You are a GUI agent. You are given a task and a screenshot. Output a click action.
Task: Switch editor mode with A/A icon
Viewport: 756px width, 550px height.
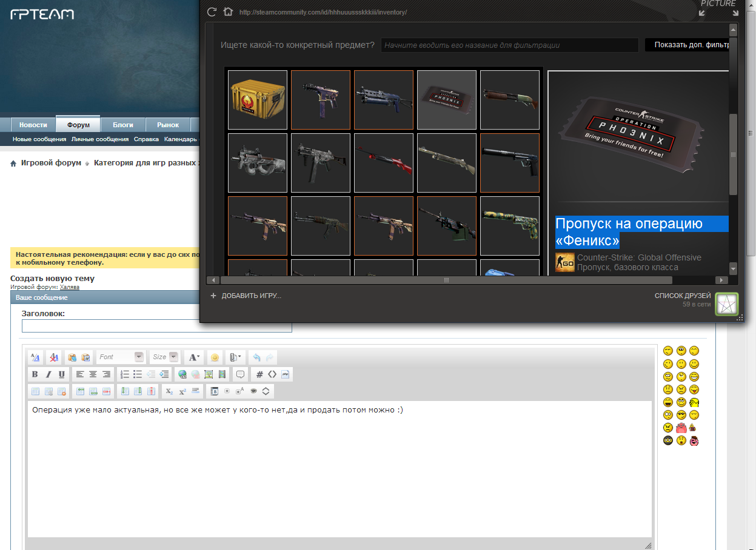click(x=35, y=357)
